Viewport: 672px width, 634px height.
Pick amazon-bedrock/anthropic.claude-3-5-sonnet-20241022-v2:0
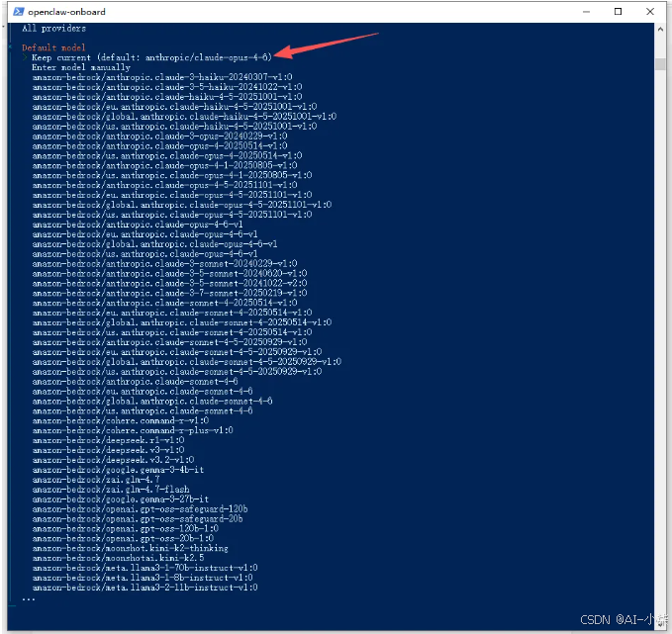169,284
